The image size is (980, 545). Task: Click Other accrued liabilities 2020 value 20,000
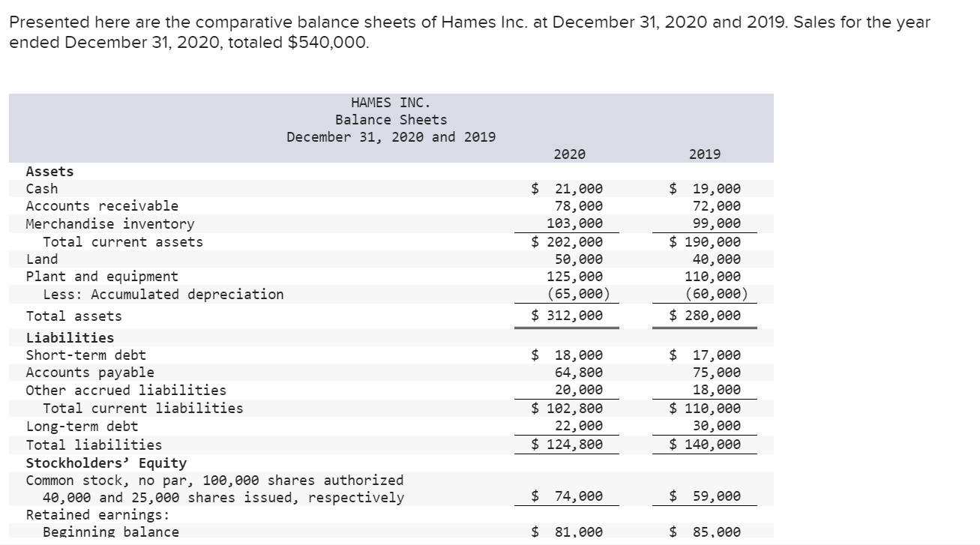click(x=578, y=391)
